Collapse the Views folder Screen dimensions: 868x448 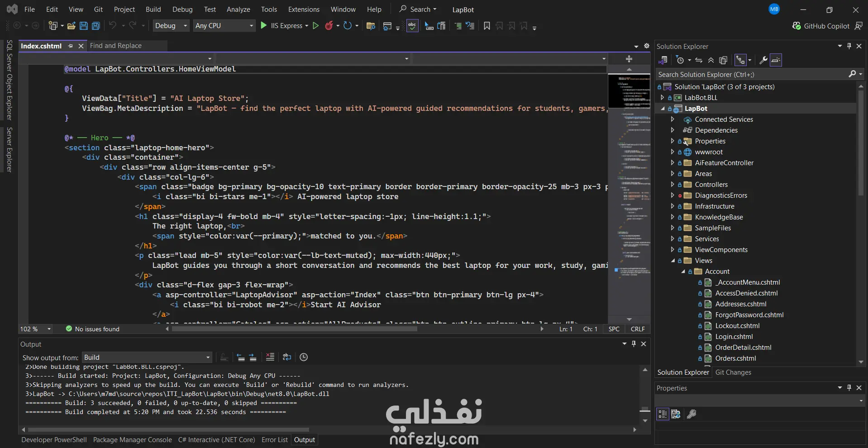pos(672,261)
